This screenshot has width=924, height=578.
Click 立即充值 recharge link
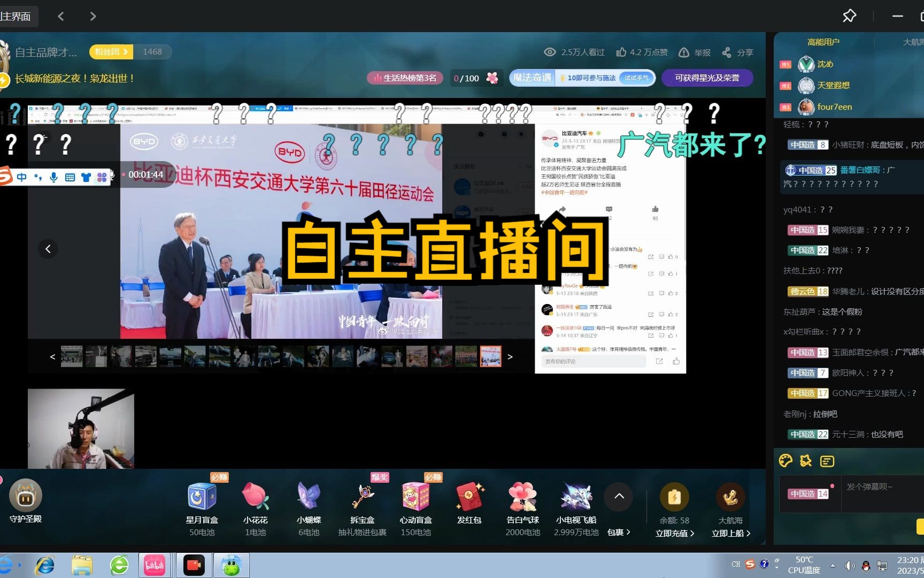pos(675,534)
